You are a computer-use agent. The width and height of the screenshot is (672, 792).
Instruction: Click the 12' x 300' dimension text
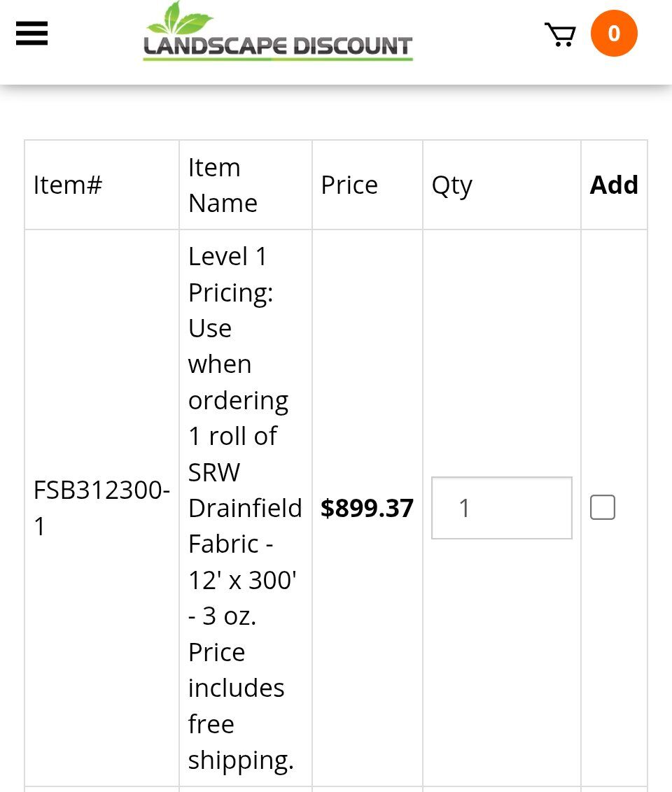coord(242,580)
